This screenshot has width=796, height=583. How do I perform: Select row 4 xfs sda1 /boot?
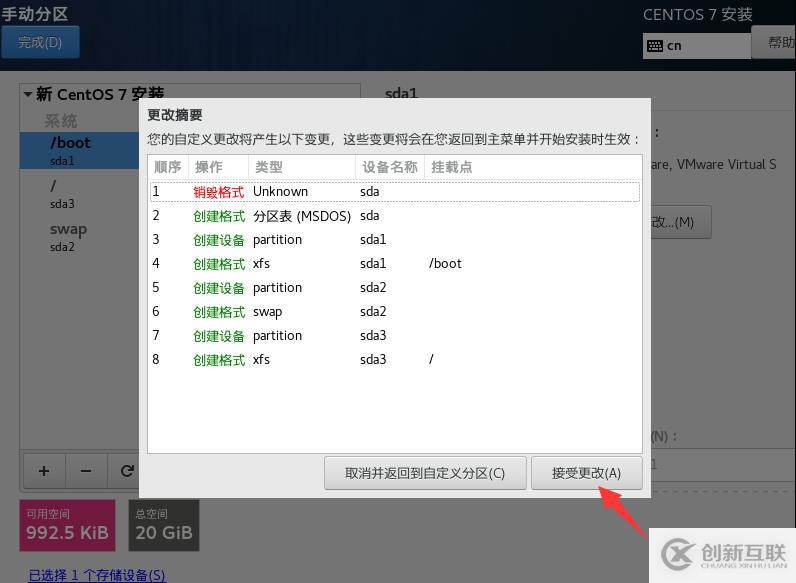[x=395, y=264]
